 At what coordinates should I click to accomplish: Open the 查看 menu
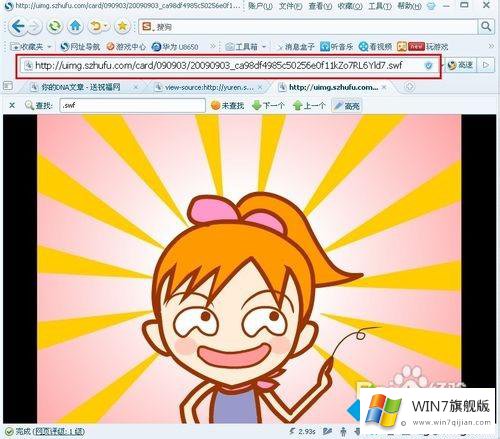click(320, 6)
